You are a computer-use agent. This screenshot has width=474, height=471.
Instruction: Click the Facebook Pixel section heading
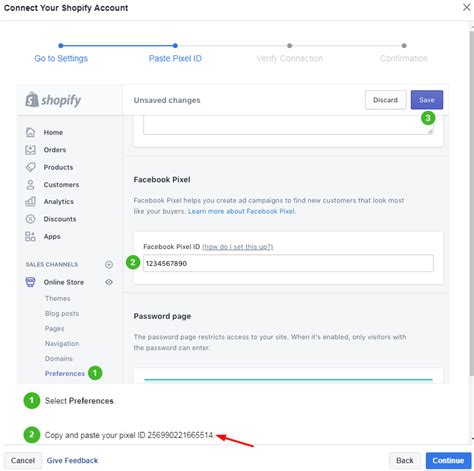tap(162, 179)
